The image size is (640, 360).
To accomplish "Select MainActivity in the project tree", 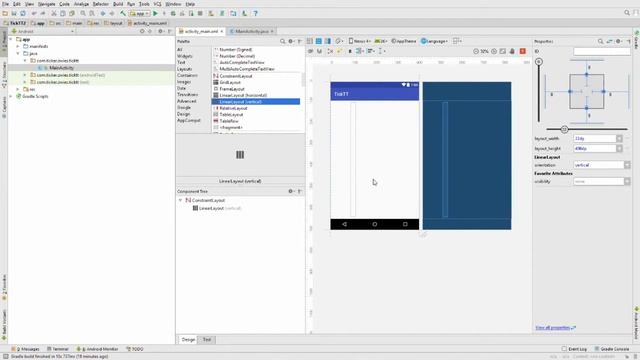I will tap(61, 68).
